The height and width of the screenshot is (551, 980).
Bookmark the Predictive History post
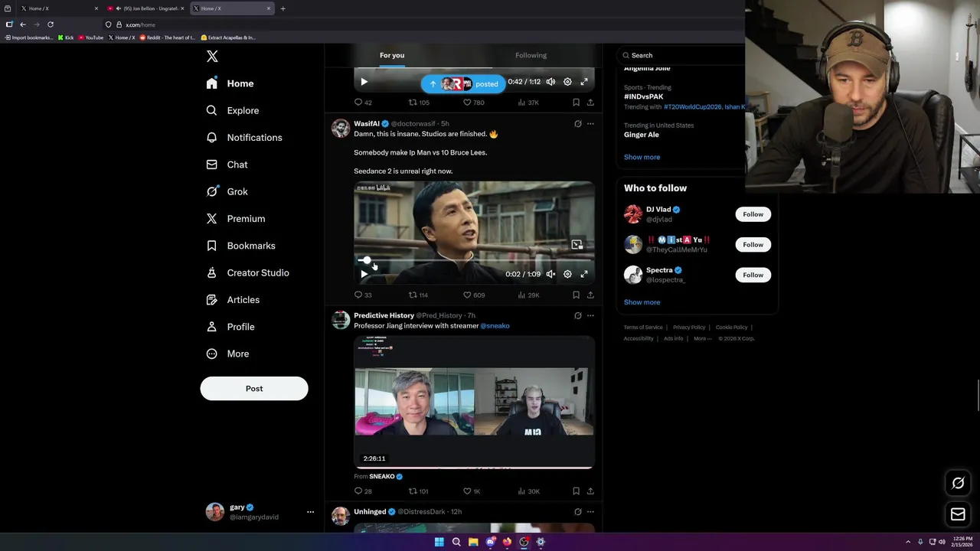(576, 491)
